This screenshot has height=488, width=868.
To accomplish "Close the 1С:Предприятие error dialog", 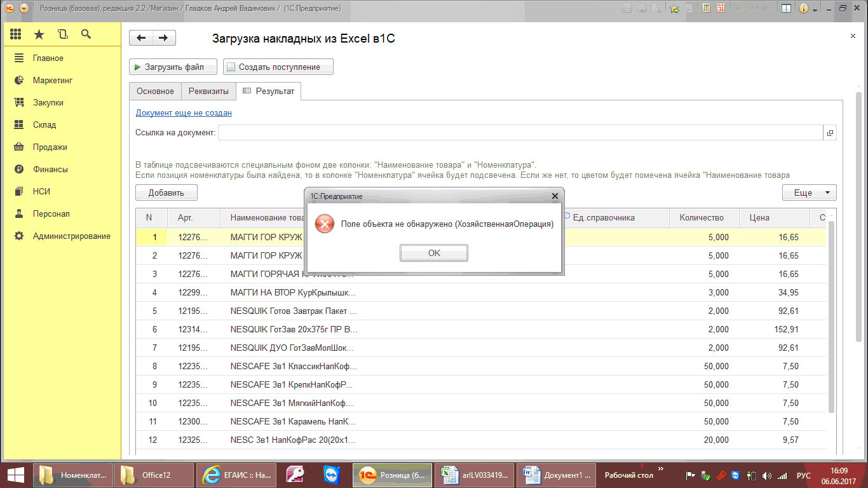I will tap(555, 196).
